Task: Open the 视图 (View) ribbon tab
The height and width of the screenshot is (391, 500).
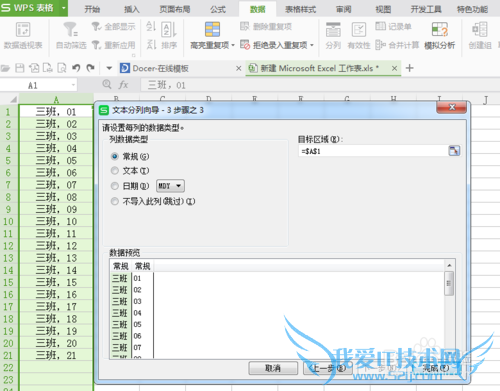Action: (x=383, y=9)
